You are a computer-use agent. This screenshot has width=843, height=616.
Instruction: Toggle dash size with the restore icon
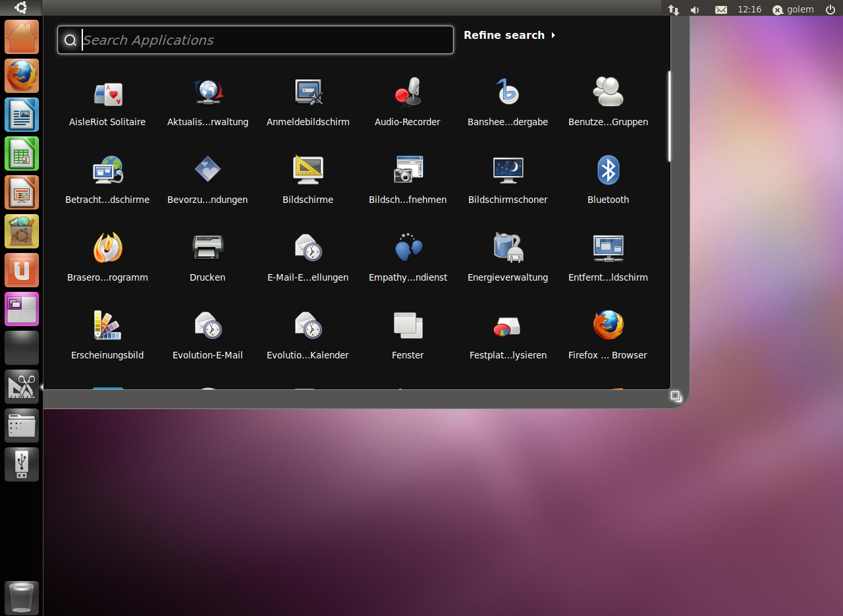coord(676,396)
